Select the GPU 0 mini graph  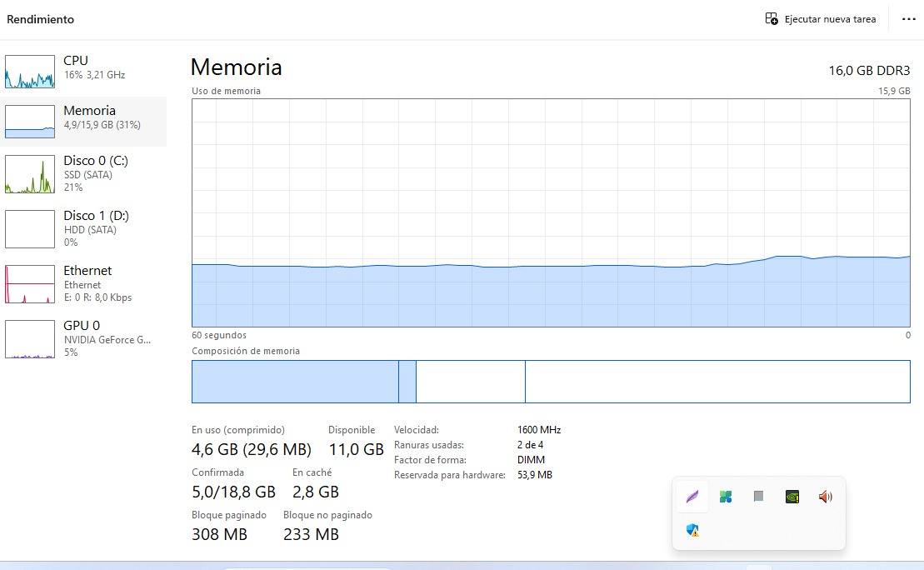[30, 339]
